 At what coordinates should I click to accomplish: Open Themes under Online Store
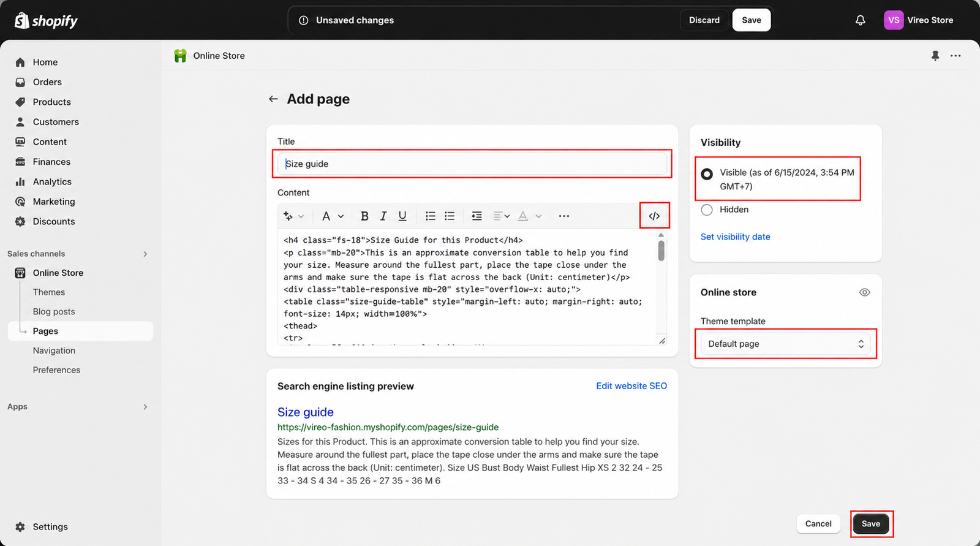tap(49, 292)
